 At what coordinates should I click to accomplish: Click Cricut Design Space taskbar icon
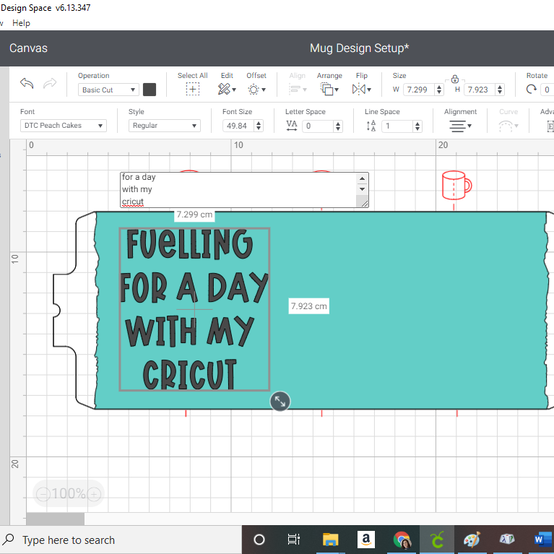tap(437, 540)
